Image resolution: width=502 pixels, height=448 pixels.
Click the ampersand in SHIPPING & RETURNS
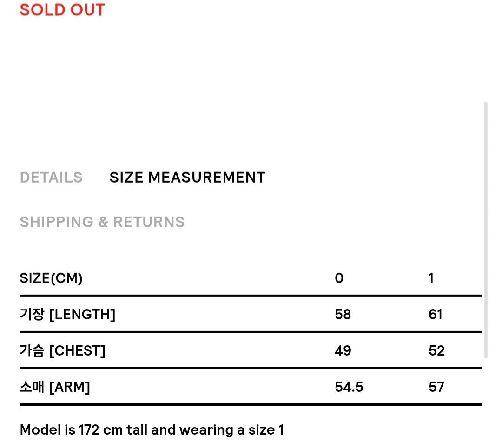(x=103, y=222)
